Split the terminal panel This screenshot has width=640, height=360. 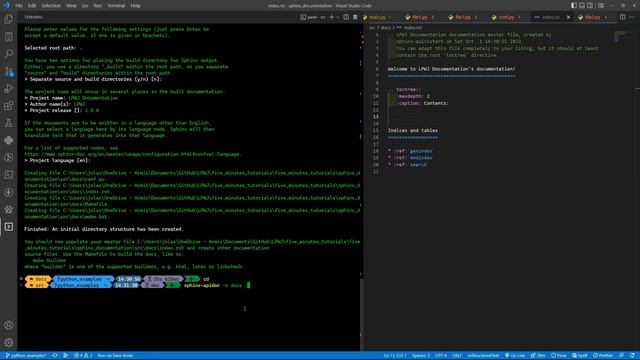346,17
